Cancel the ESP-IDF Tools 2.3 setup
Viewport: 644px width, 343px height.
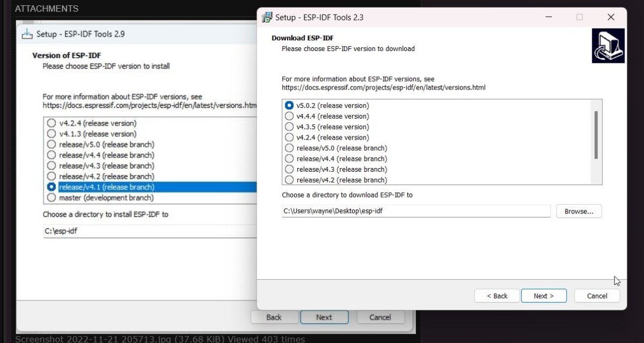597,296
